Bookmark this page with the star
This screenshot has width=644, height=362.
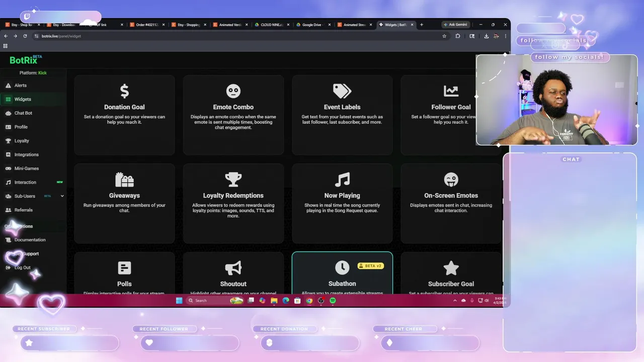(444, 36)
